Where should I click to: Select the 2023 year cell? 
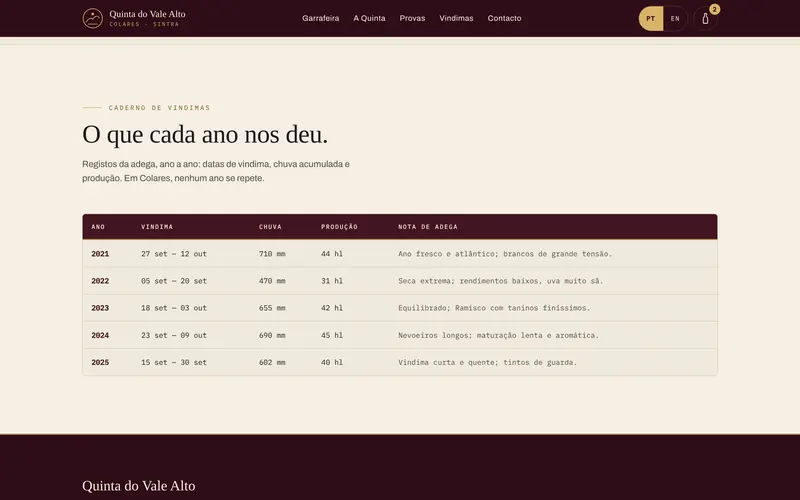[x=100, y=308]
